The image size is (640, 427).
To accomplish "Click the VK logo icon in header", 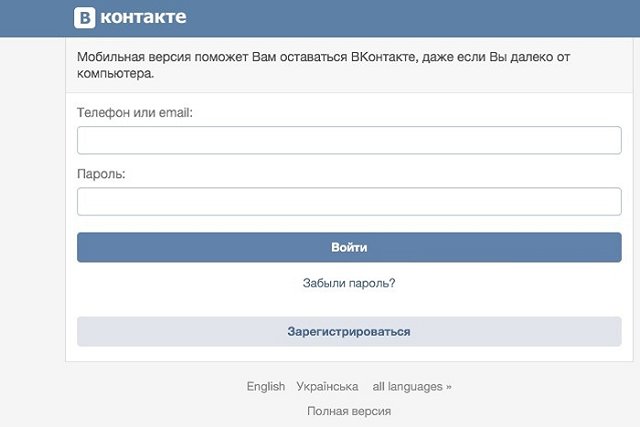I will [84, 18].
